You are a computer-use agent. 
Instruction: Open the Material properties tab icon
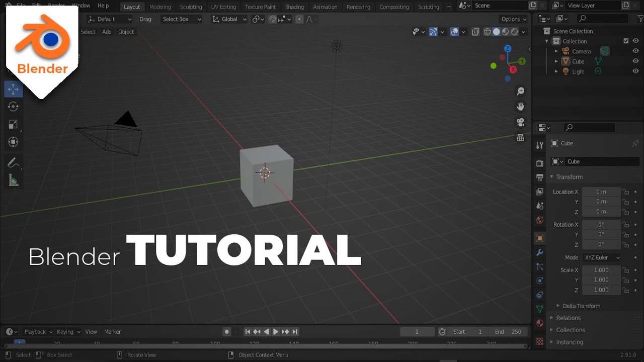pyautogui.click(x=540, y=323)
